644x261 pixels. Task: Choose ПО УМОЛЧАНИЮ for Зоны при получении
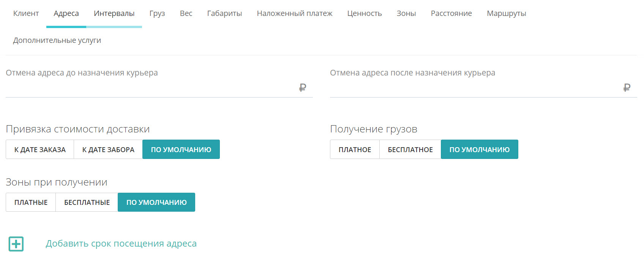pyautogui.click(x=156, y=202)
